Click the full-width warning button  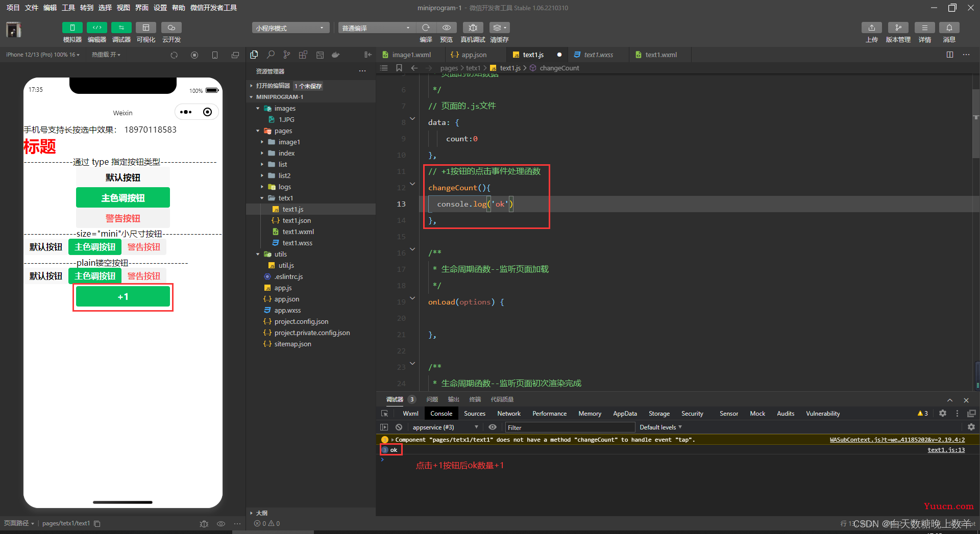coord(122,218)
